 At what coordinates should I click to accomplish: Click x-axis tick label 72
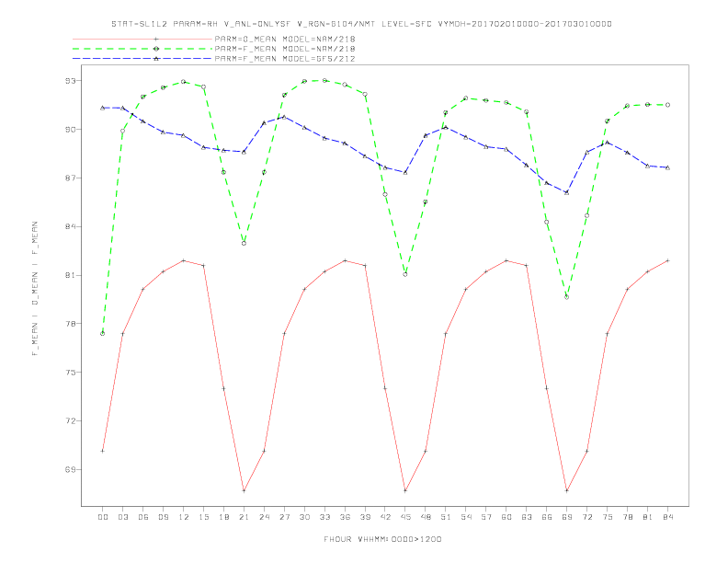tap(587, 517)
